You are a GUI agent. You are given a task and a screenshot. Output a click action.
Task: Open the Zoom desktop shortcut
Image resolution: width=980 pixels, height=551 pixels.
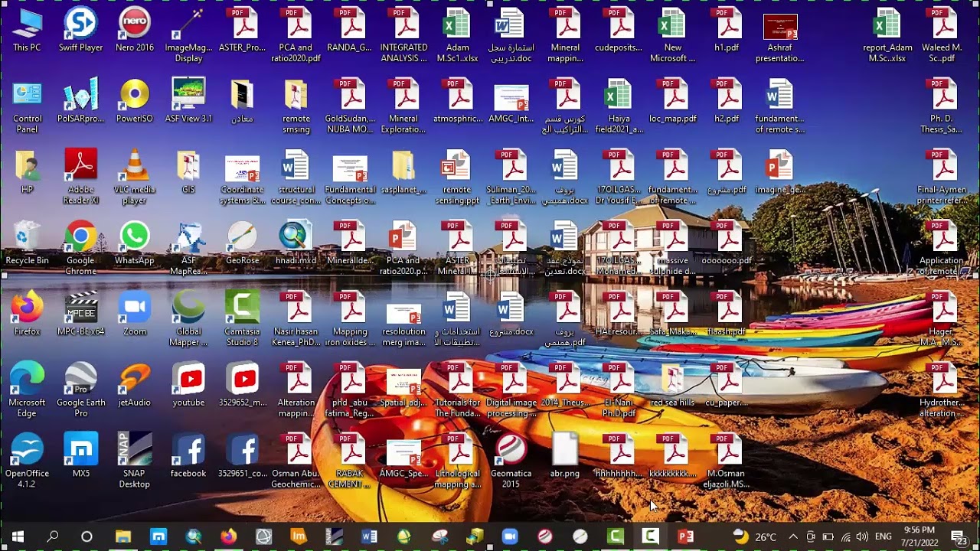tap(135, 314)
